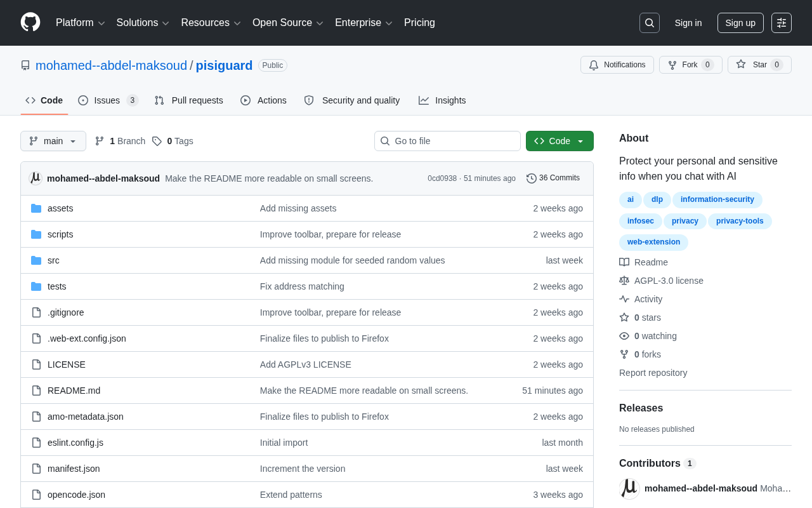Viewport: 812px width, 508px height.
Task: Click the LICENSE file icon
Action: (36, 364)
